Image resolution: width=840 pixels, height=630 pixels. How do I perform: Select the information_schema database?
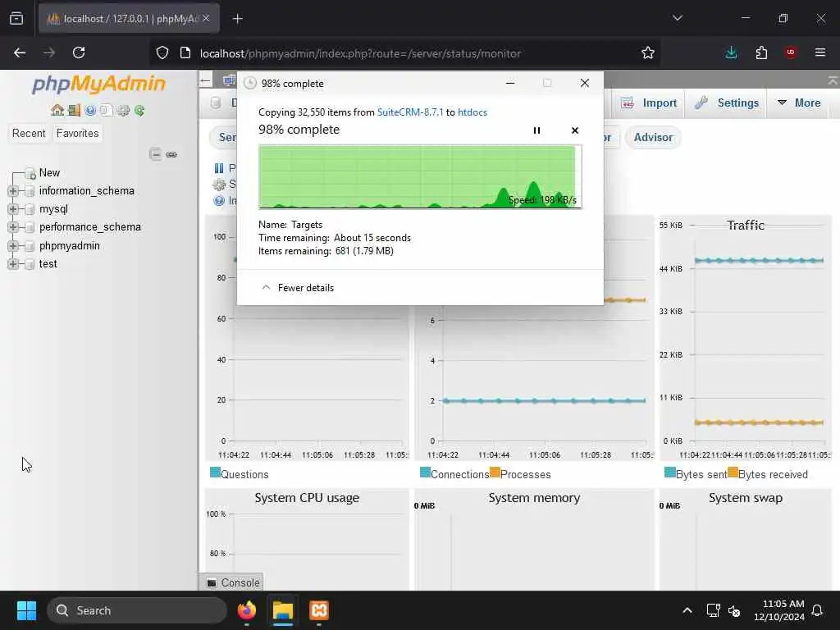coord(87,191)
